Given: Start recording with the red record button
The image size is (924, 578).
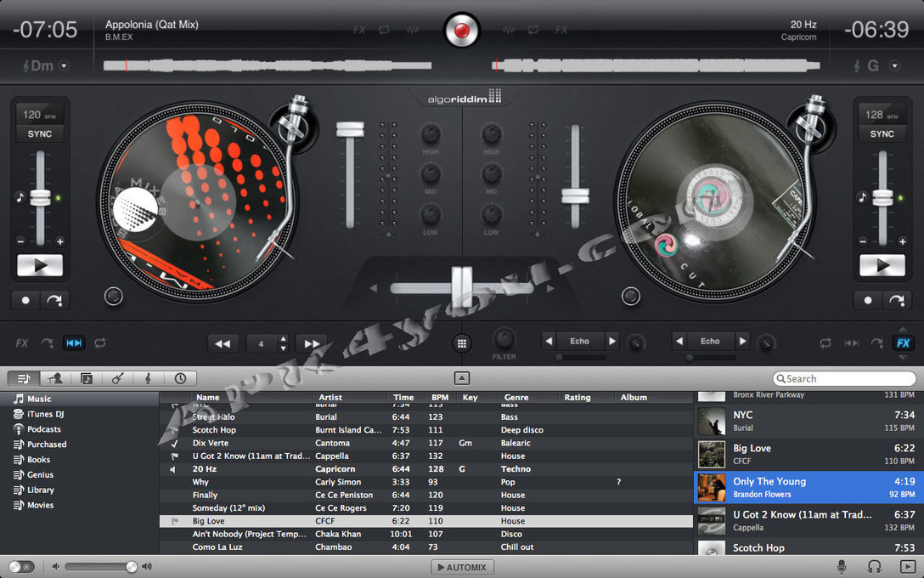Looking at the screenshot, I should 462,30.
